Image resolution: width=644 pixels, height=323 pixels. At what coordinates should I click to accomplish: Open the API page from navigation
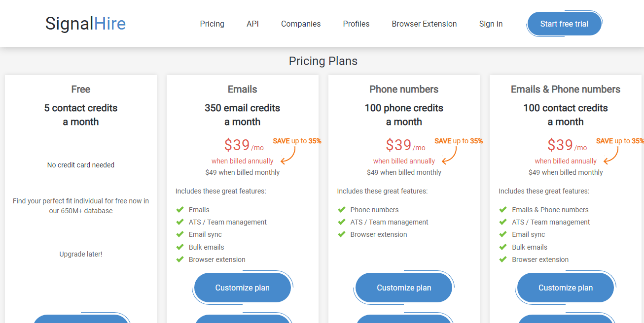click(x=252, y=24)
